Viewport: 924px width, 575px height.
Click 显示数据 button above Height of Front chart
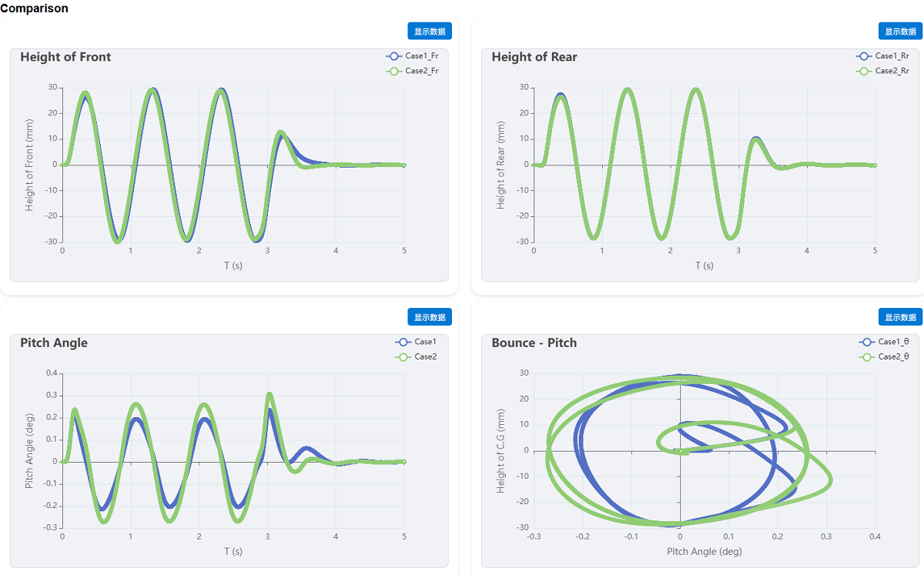click(430, 32)
